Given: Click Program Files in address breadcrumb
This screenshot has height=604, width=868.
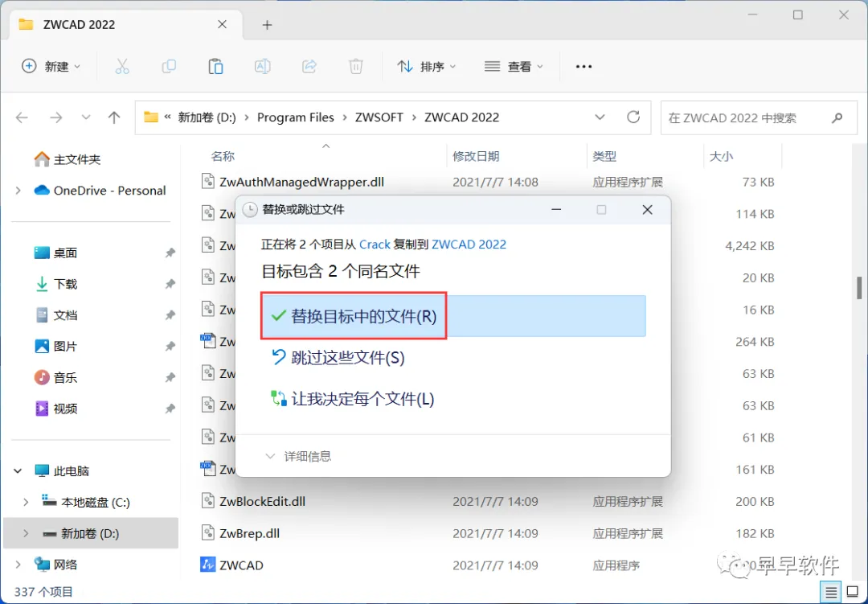Looking at the screenshot, I should tap(296, 117).
